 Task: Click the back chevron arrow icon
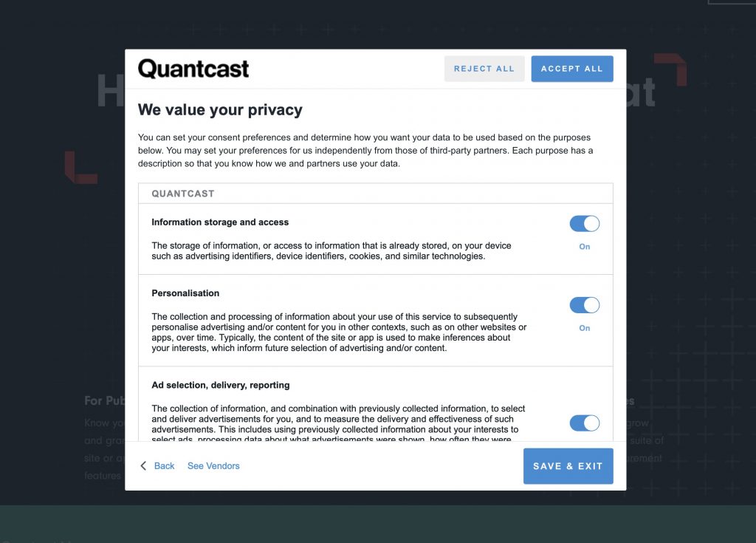click(x=144, y=466)
